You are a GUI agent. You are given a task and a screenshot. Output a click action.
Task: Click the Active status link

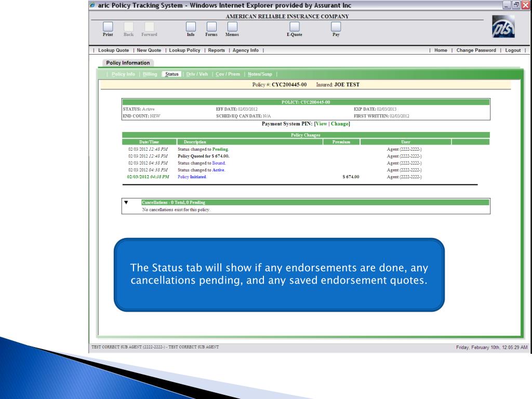click(218, 170)
